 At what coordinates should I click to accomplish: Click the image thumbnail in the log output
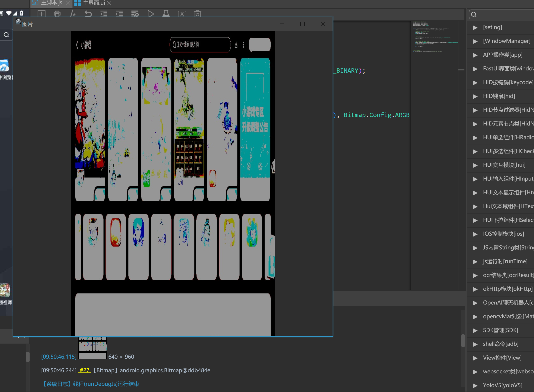[92, 348]
